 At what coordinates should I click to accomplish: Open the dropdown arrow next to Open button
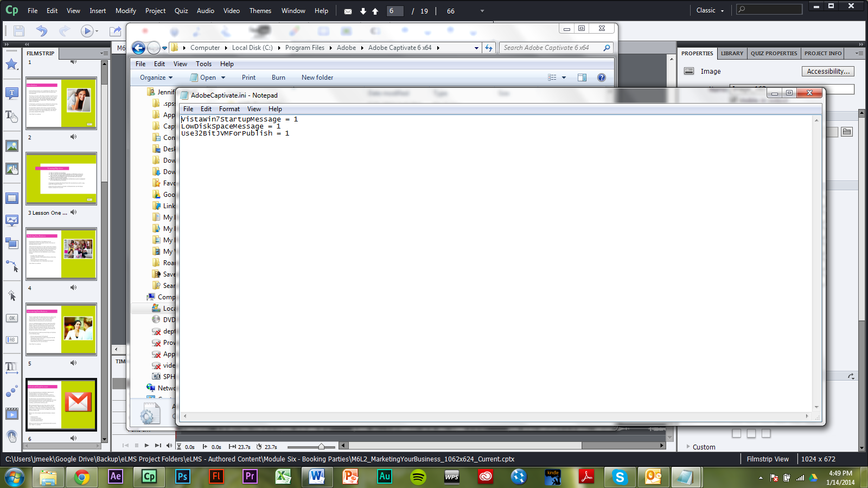(x=223, y=78)
